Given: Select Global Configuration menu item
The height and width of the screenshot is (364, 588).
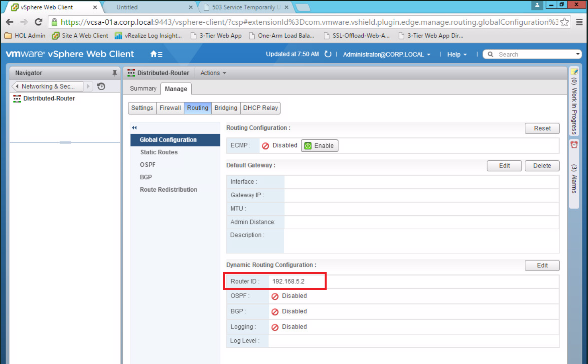Looking at the screenshot, I should [175, 140].
